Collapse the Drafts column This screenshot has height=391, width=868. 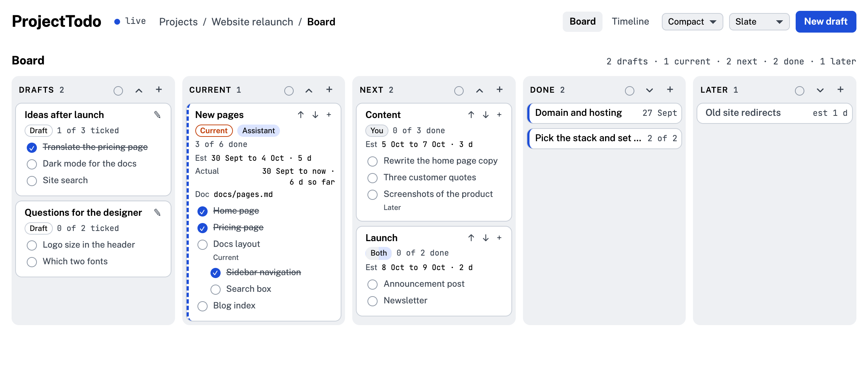(x=139, y=91)
